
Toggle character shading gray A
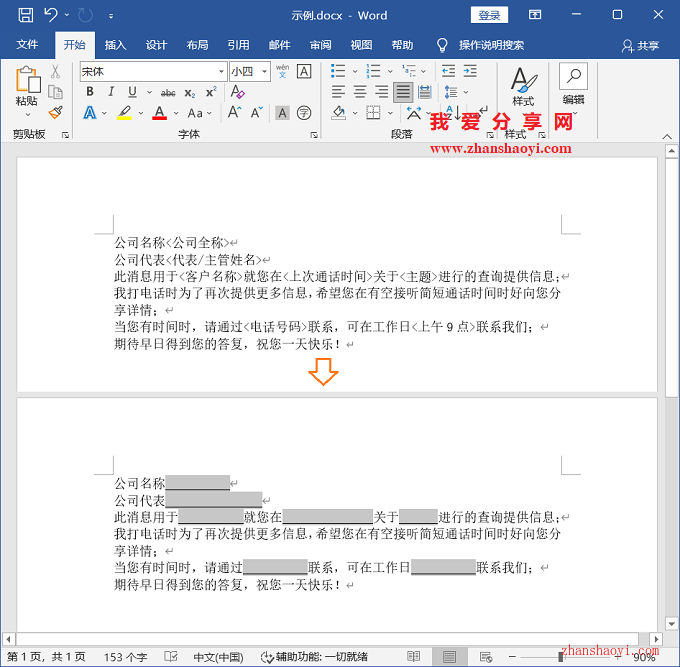(282, 113)
